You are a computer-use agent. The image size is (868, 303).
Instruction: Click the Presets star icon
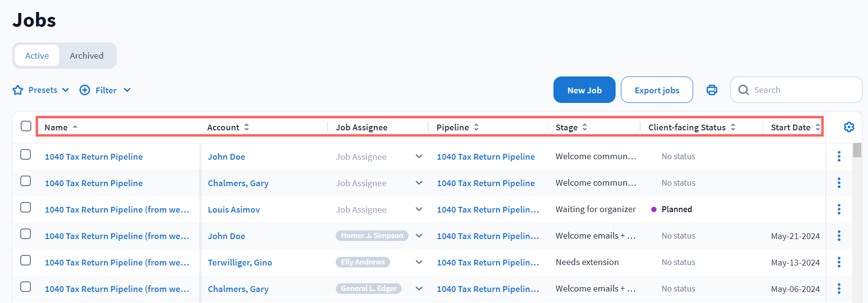(x=18, y=90)
